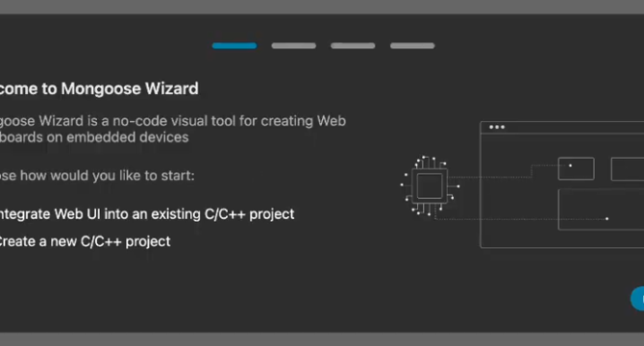Click the large lower panel in the mockup
This screenshot has width=644, height=346.
602,210
